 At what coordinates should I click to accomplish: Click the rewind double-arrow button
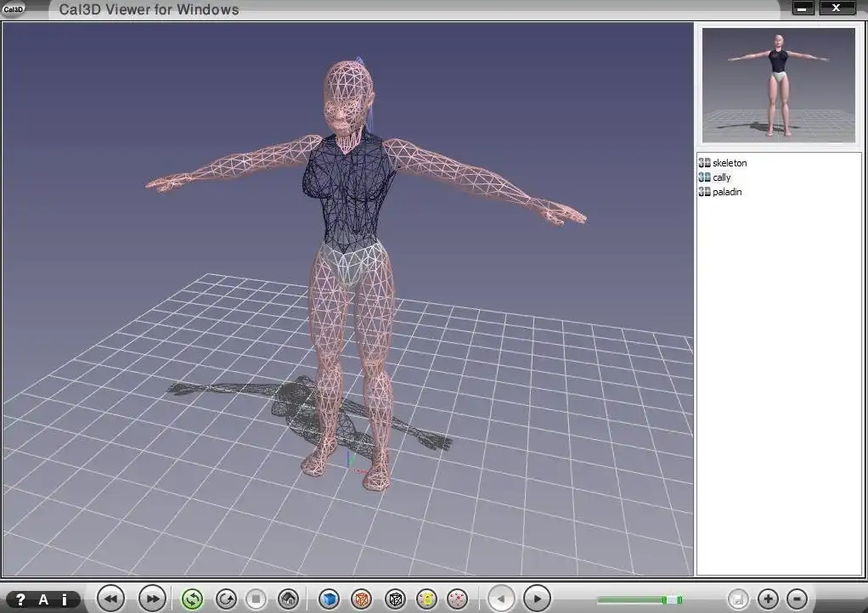(110, 599)
